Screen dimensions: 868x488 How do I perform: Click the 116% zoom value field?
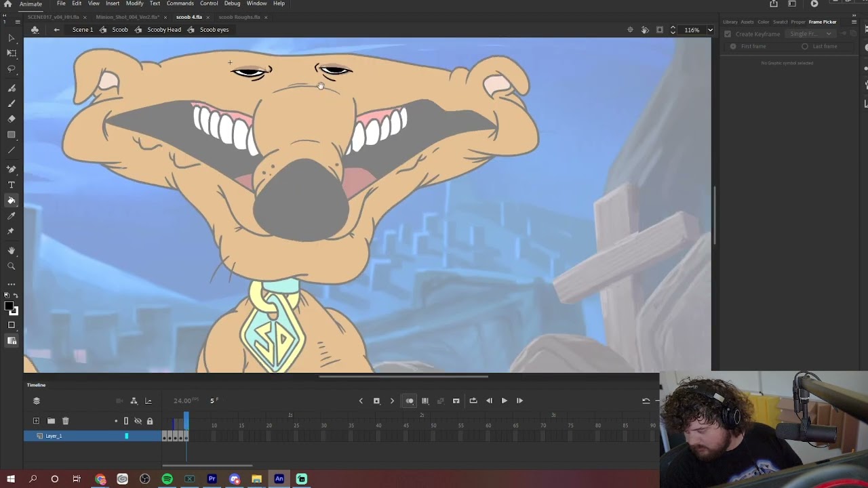(x=692, y=30)
